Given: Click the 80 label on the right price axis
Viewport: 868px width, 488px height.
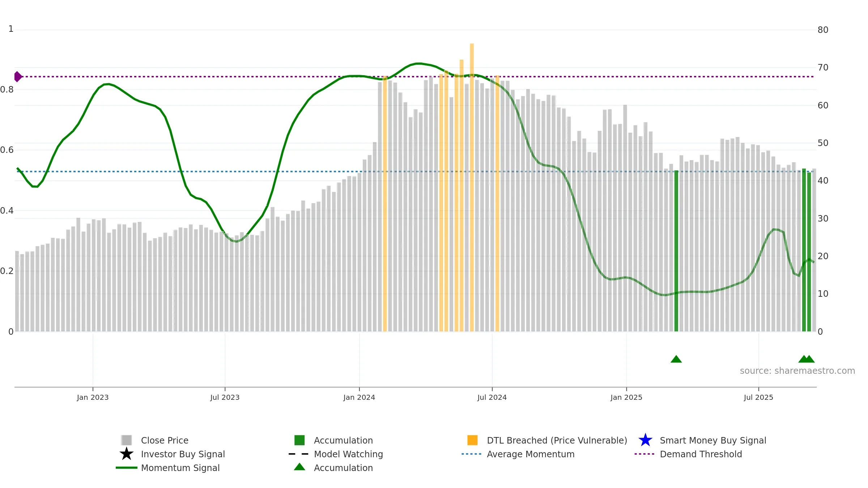Looking at the screenshot, I should (823, 30).
